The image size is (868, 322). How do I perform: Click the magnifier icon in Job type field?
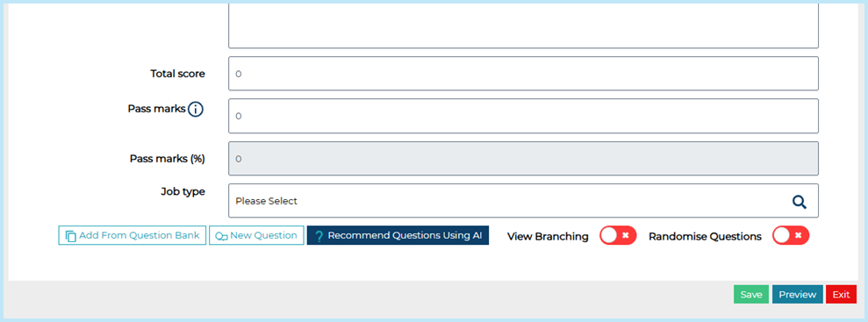799,202
